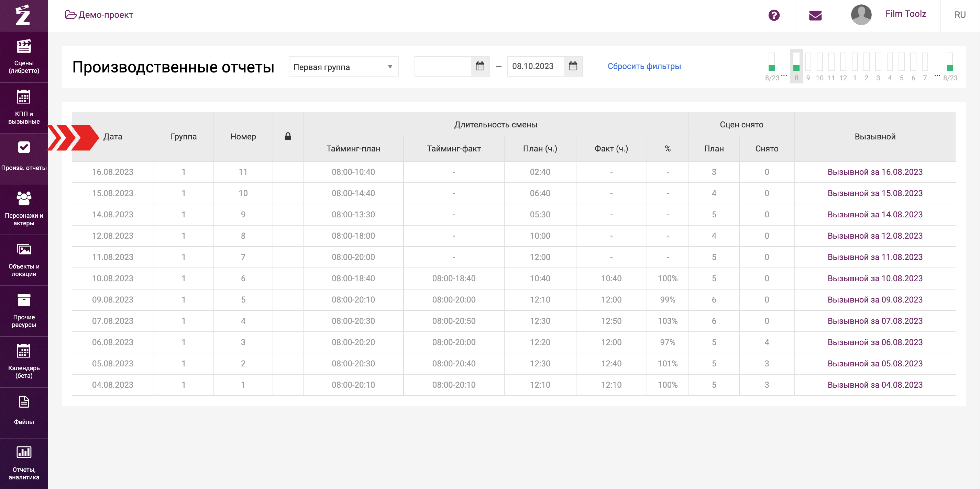The image size is (980, 489).
Task: Click date cell 16.08.2023
Action: tap(113, 172)
